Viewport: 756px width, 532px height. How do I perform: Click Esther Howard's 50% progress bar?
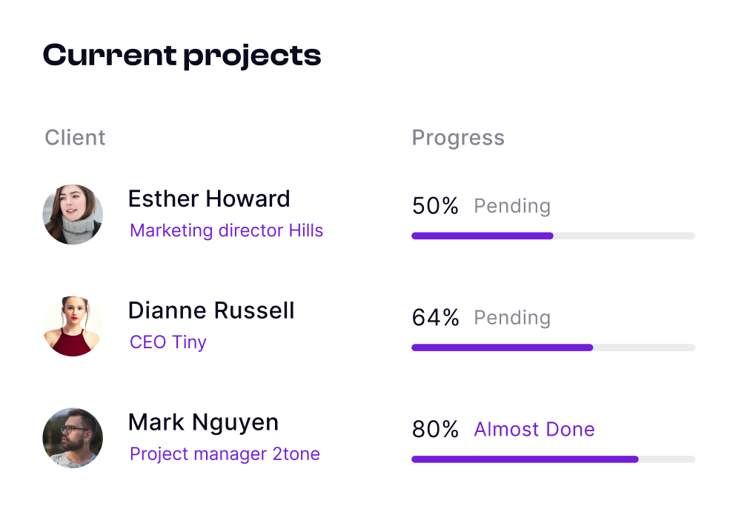(x=553, y=236)
